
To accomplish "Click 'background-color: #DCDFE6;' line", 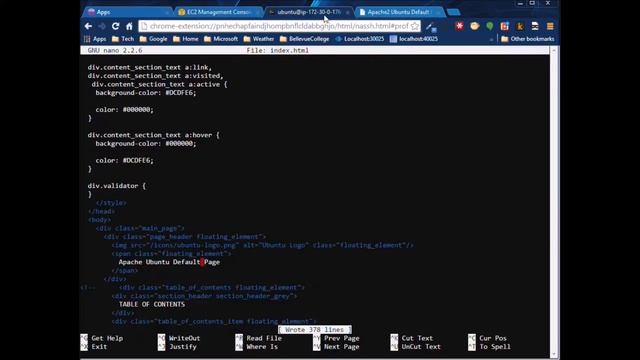I will (x=146, y=93).
